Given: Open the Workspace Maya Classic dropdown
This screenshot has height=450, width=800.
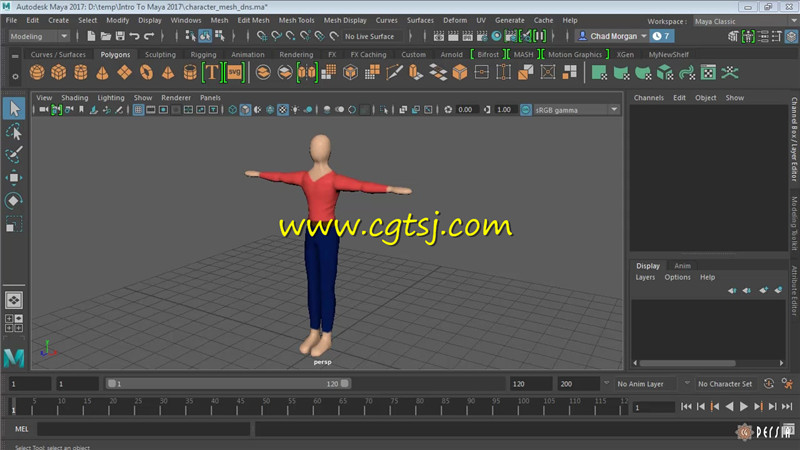Looking at the screenshot, I should (745, 21).
